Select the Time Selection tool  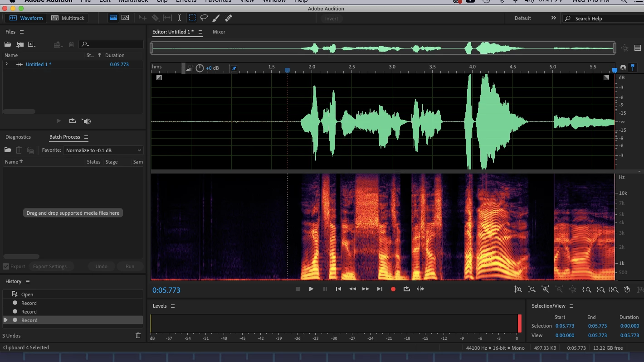pos(180,18)
